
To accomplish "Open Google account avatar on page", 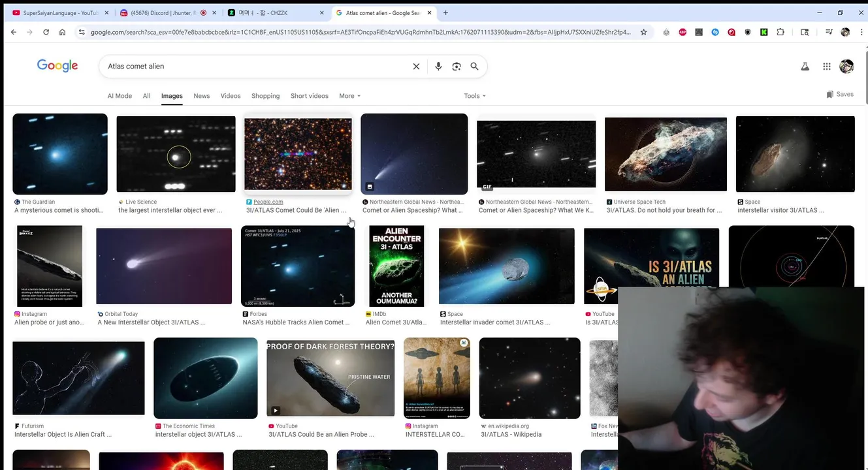I will pos(846,67).
